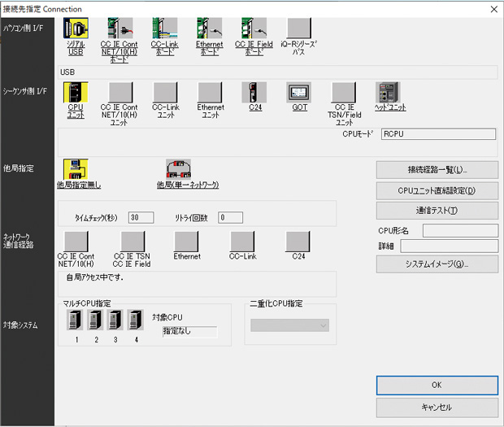The width and height of the screenshot is (504, 427).
Task: Choose the GOT PLC interface icon
Action: [299, 93]
